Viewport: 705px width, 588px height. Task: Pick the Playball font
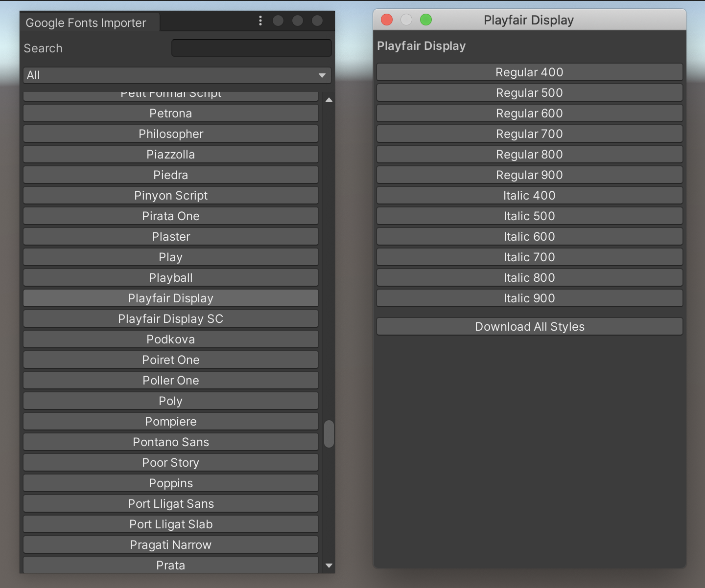click(x=171, y=278)
